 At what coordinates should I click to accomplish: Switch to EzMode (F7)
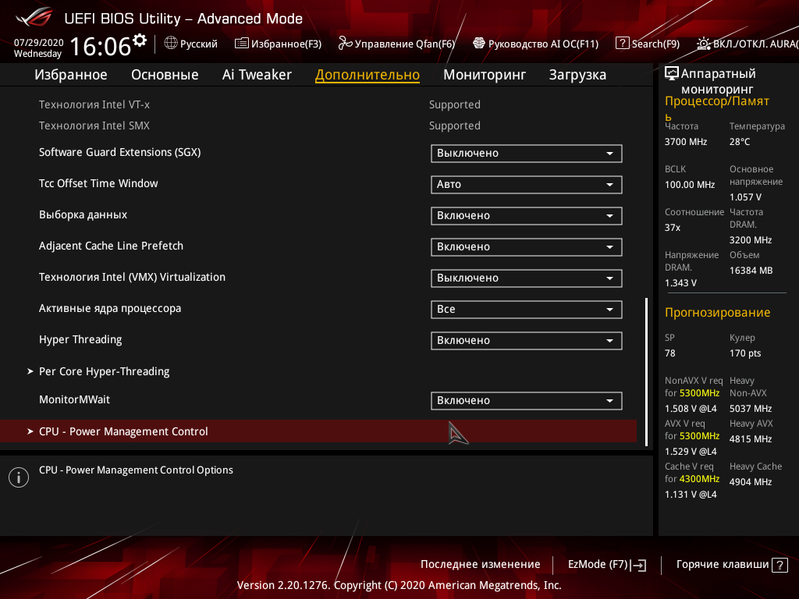[x=607, y=564]
